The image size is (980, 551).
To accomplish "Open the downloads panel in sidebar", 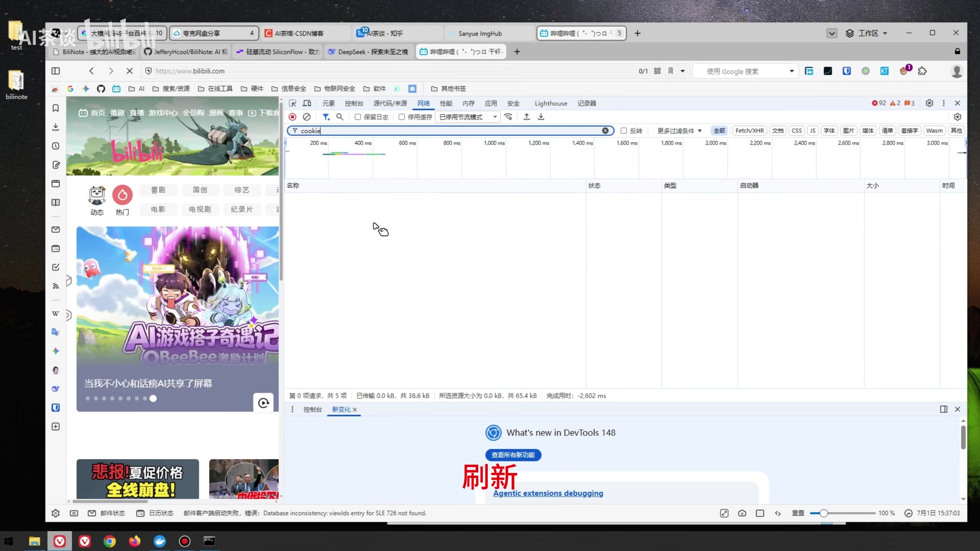I will coord(56,127).
